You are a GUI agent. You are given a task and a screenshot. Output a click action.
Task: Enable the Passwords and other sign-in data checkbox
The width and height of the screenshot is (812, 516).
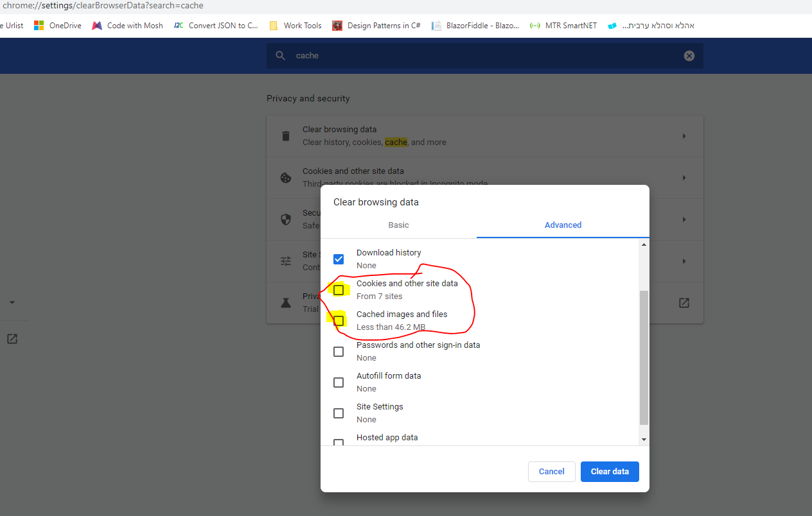[339, 351]
